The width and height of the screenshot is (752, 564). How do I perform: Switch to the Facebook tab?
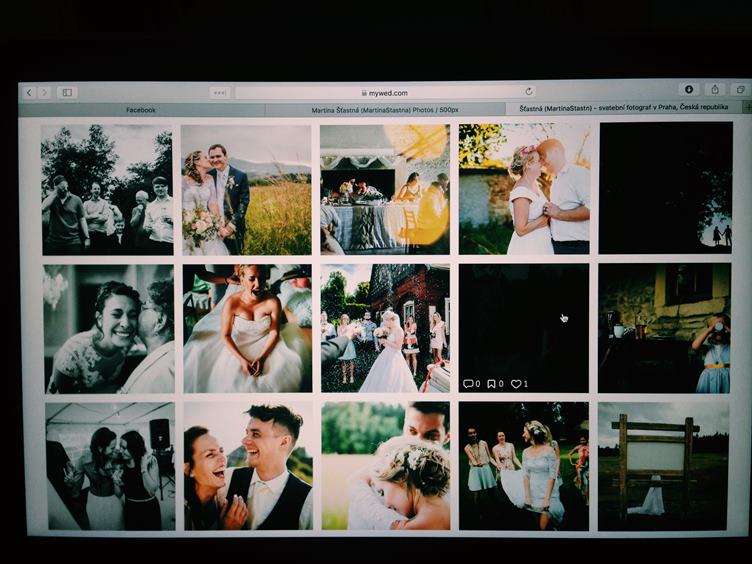coord(141,110)
